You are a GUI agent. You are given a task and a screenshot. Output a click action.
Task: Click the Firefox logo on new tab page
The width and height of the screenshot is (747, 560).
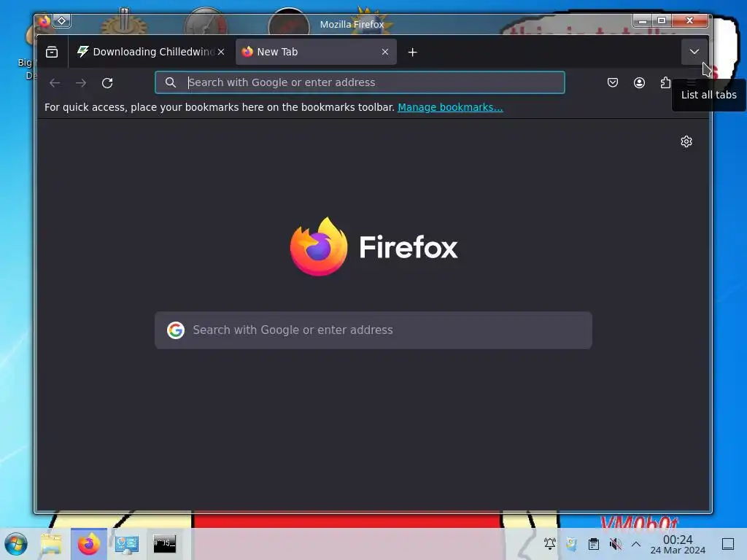tap(374, 246)
